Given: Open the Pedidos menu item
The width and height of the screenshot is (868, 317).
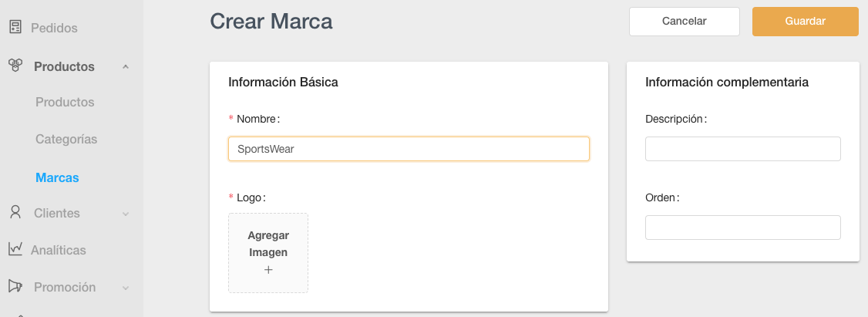Looking at the screenshot, I should pyautogui.click(x=54, y=29).
